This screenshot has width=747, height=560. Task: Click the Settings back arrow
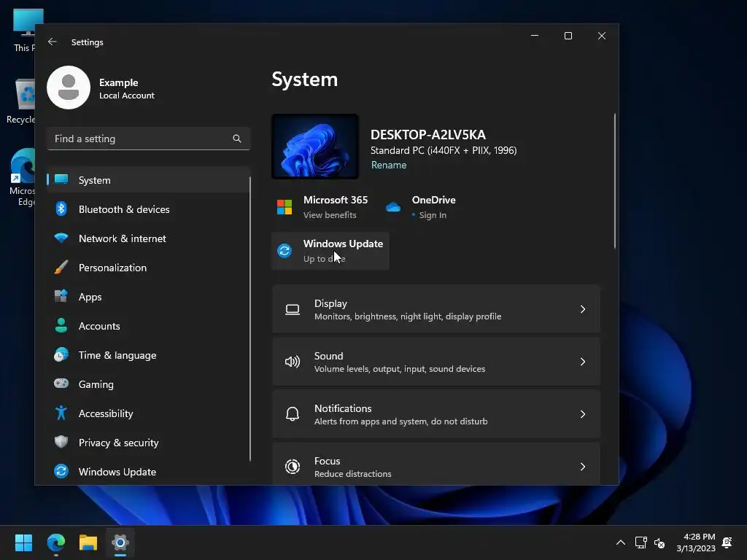53,42
